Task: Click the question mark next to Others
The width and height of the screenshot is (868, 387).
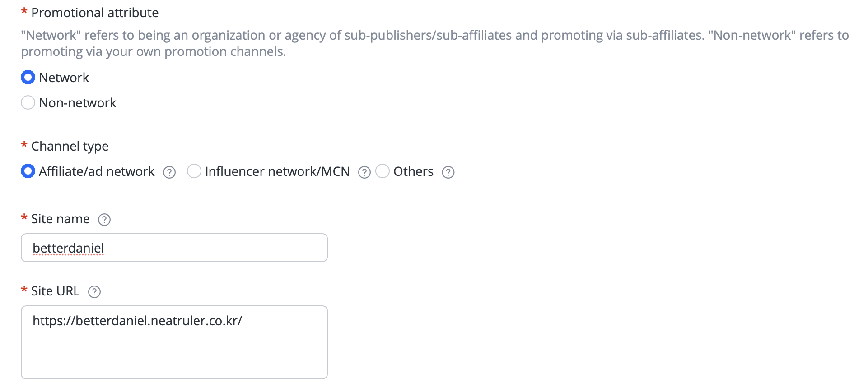Action: (x=448, y=172)
